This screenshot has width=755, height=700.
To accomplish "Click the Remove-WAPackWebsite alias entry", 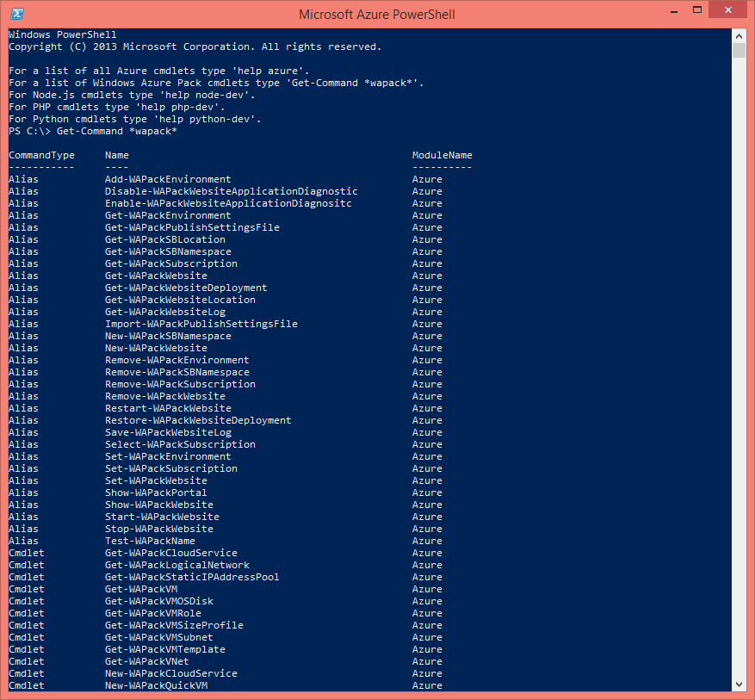I will [164, 396].
